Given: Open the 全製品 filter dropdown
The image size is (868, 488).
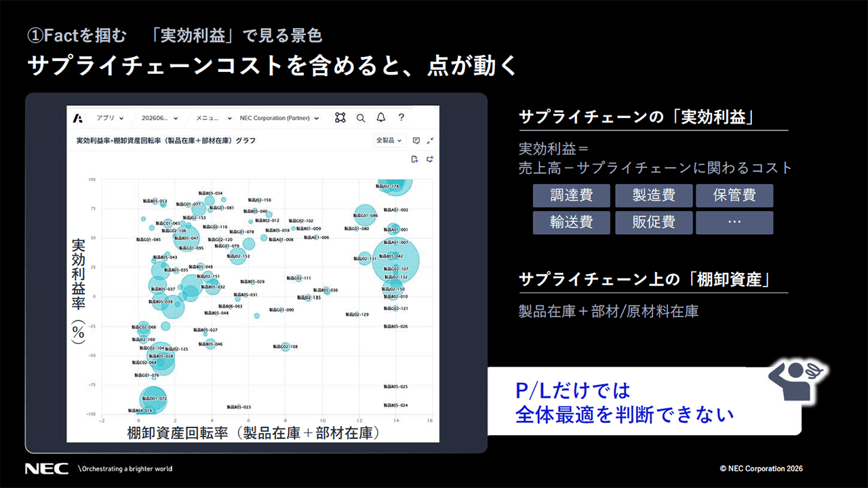Looking at the screenshot, I should (x=389, y=140).
